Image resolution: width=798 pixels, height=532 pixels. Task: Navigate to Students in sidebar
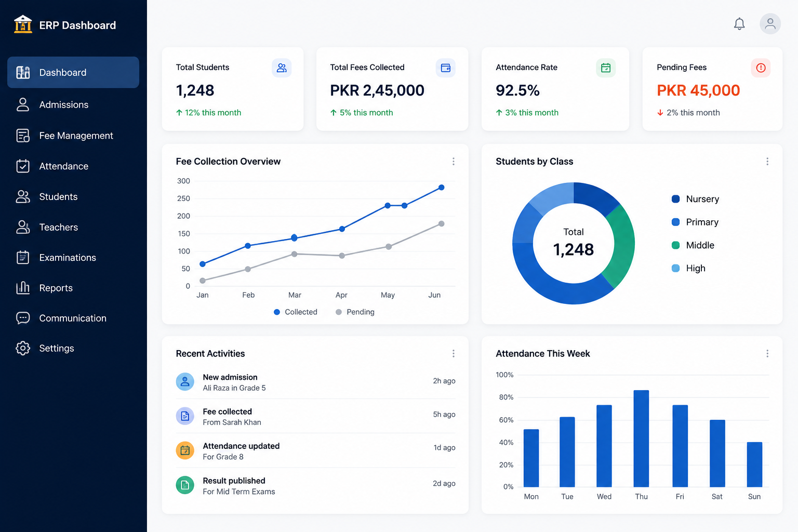(73, 196)
